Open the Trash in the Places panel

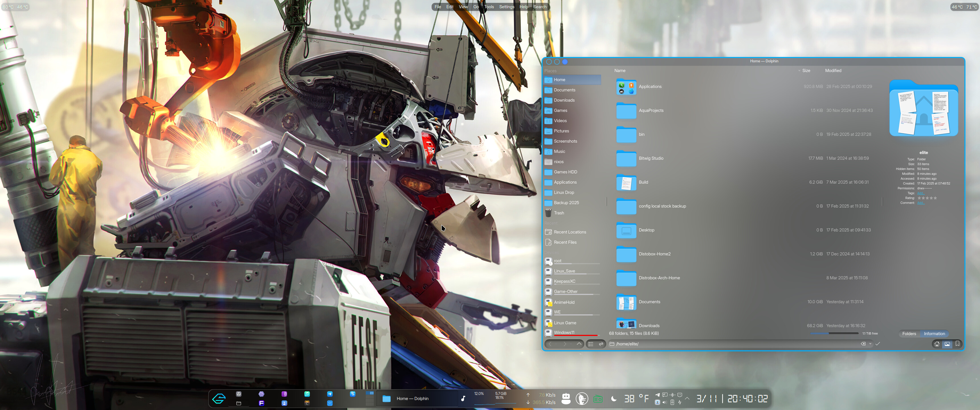pos(572,213)
